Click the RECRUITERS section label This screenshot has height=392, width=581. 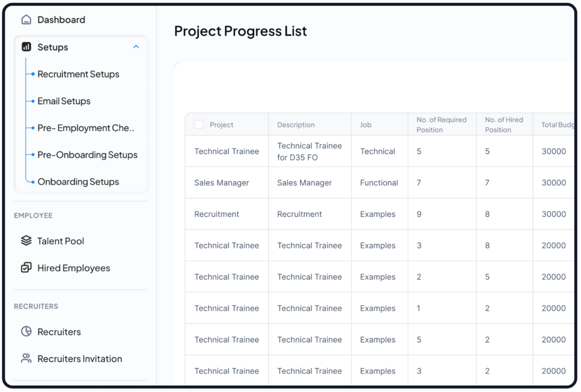tap(36, 306)
